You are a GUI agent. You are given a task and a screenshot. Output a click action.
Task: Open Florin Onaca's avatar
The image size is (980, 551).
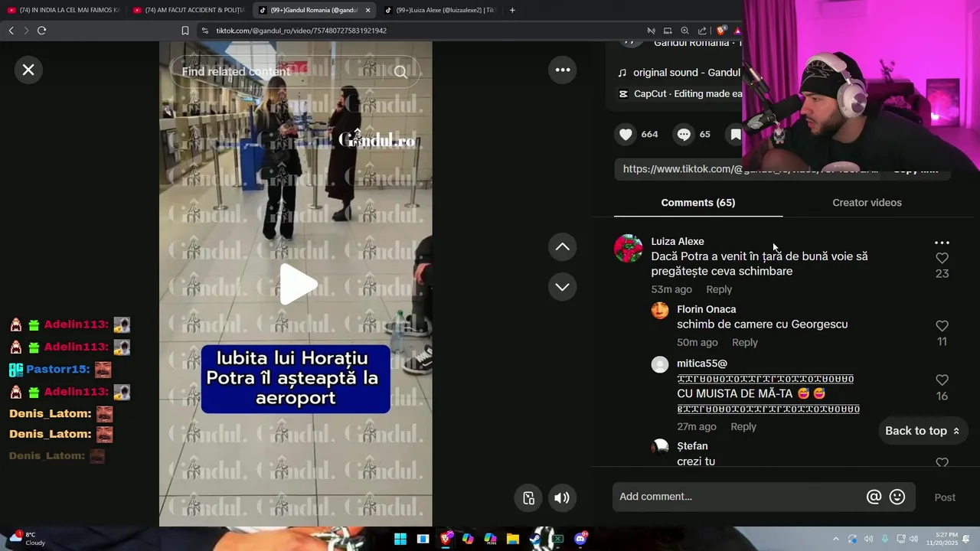[x=660, y=311]
